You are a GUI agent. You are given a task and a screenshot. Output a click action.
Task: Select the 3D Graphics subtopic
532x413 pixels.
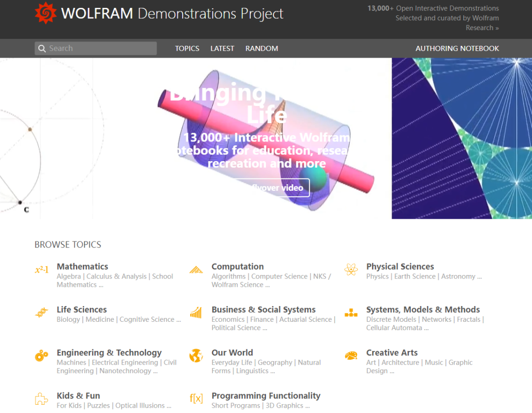284,406
